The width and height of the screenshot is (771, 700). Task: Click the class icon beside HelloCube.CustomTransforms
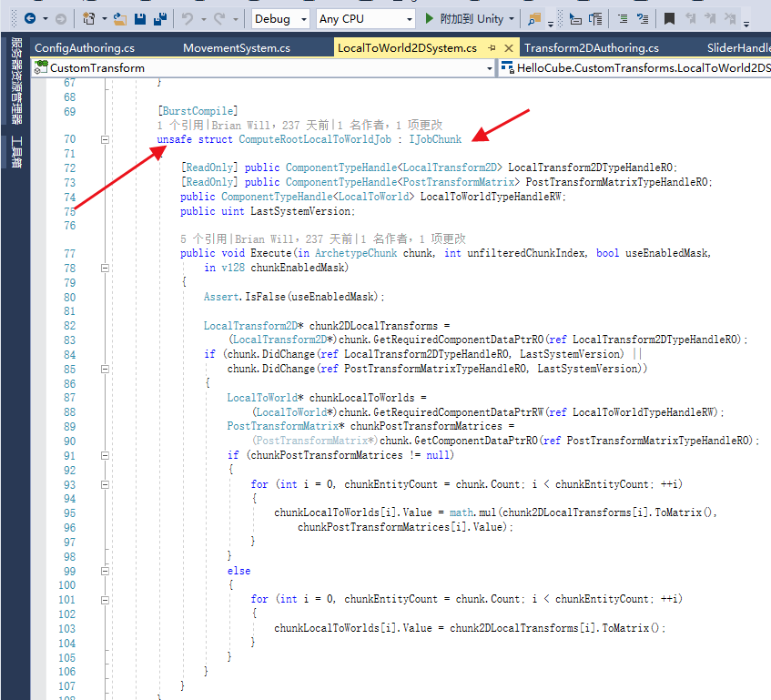click(x=507, y=67)
